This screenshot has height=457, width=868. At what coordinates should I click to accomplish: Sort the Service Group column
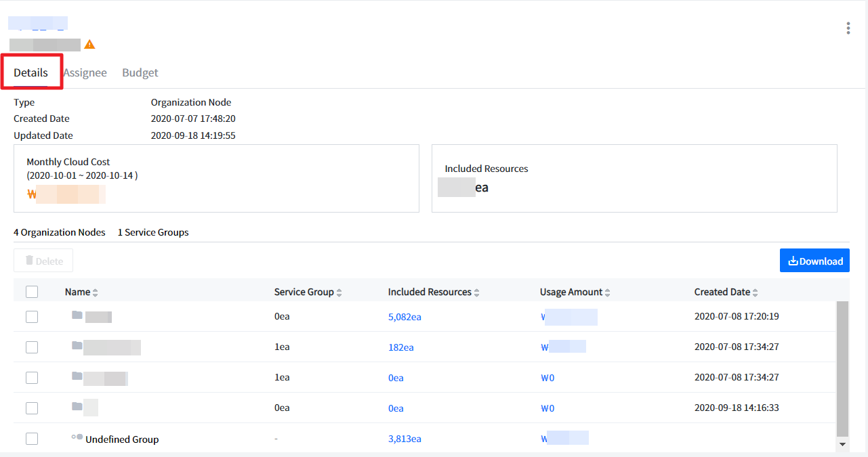[339, 292]
